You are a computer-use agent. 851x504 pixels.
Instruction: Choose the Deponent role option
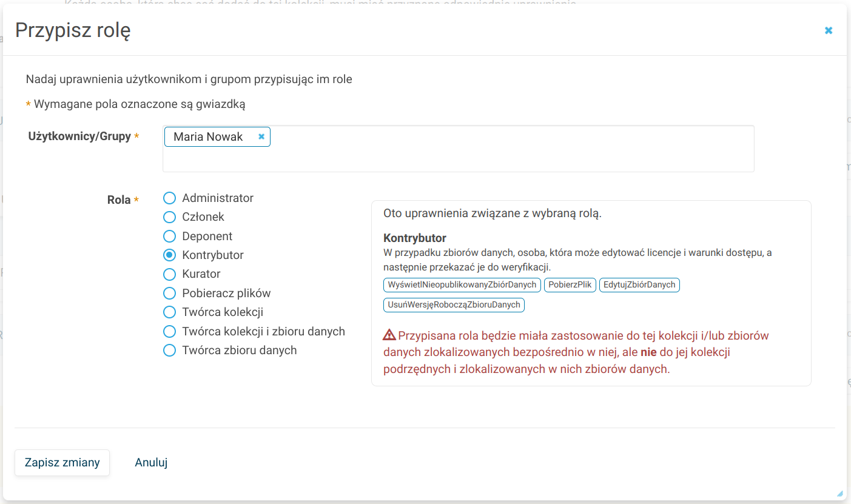point(170,237)
